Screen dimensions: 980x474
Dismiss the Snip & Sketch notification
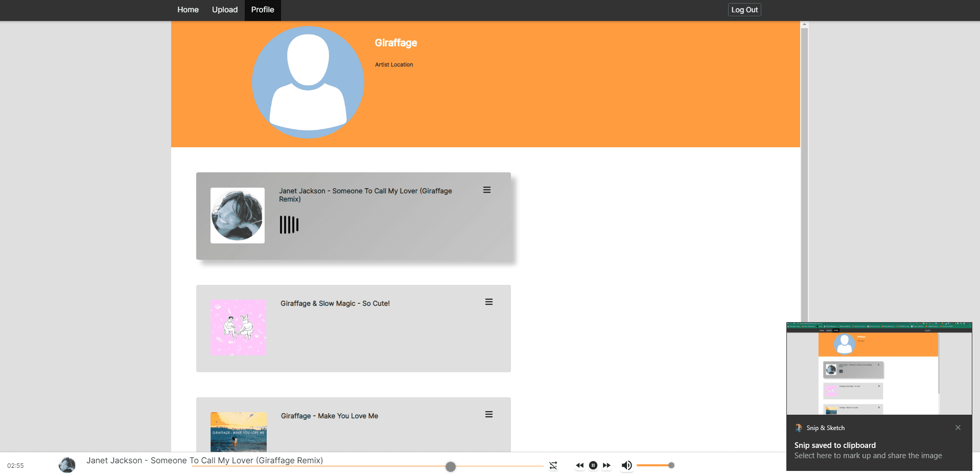pos(958,427)
